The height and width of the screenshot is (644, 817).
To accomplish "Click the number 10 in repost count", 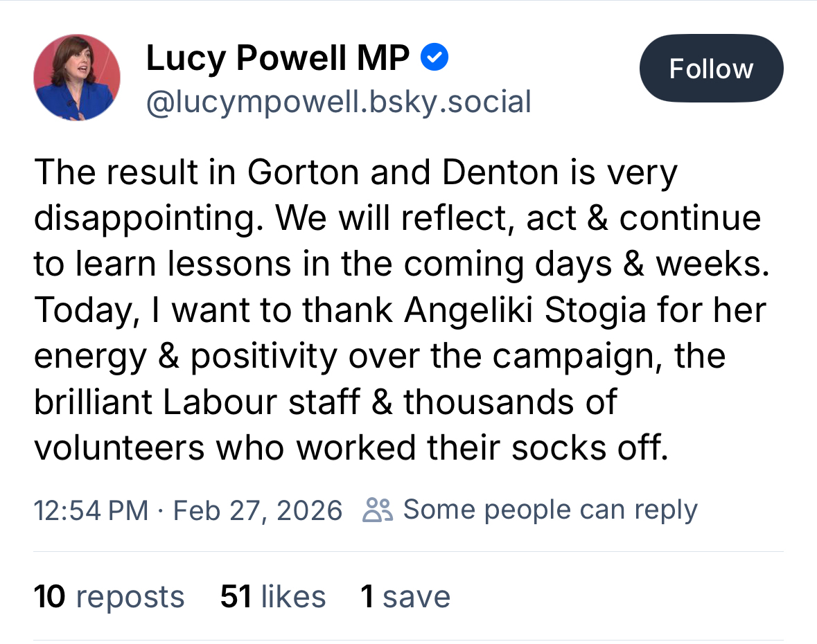I will point(50,597).
